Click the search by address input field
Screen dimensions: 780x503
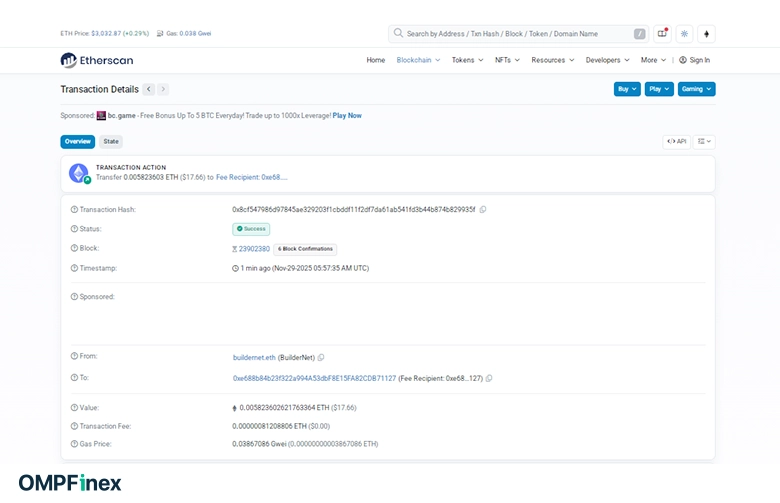(x=510, y=34)
